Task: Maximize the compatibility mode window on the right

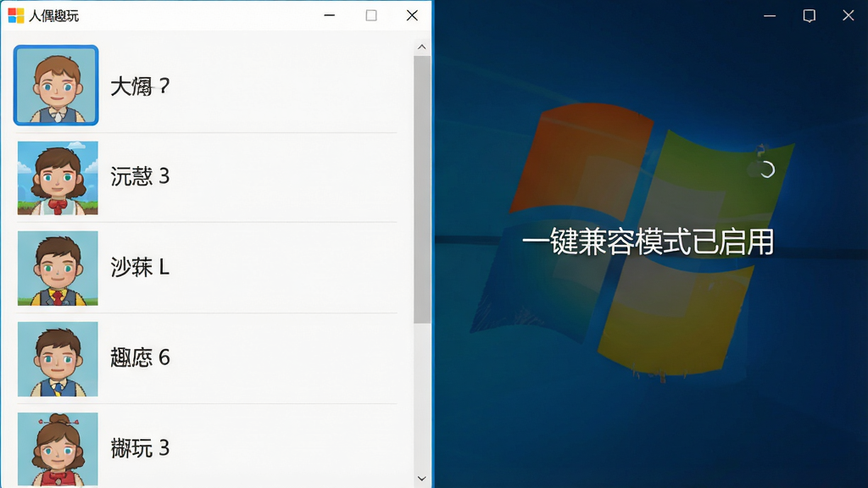Action: tap(810, 16)
